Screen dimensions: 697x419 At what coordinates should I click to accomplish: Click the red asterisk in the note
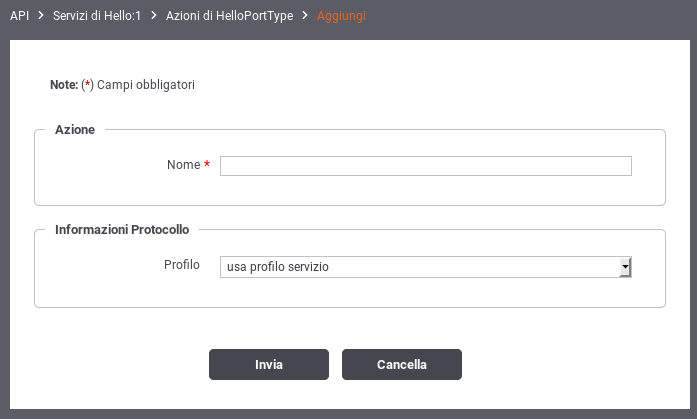88,84
